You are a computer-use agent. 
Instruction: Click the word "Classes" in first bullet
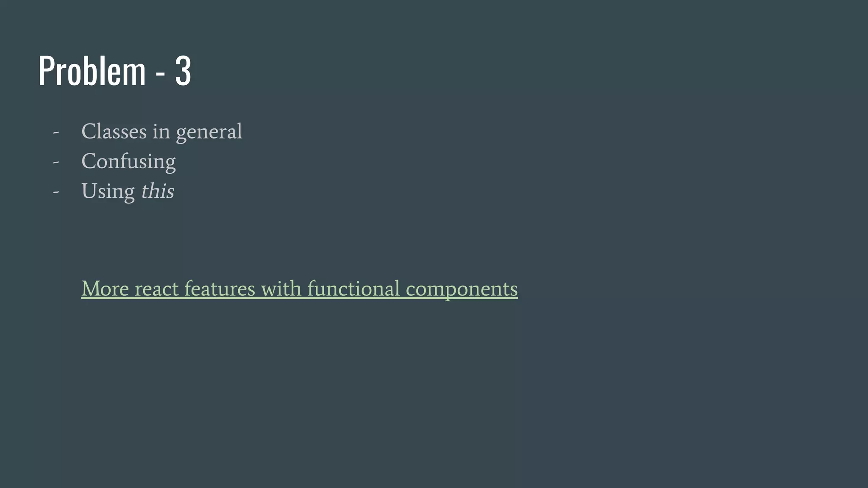pos(114,131)
